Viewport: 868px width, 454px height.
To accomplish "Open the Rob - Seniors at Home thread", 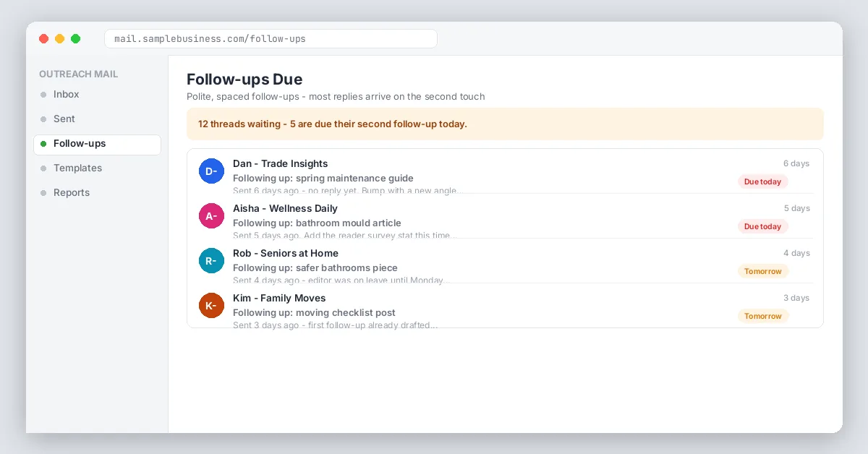I will pyautogui.click(x=505, y=261).
